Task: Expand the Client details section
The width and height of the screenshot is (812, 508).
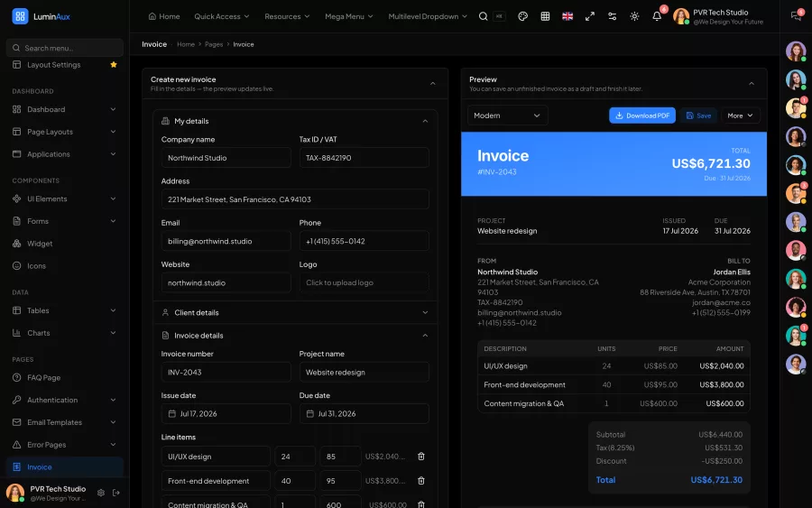Action: coord(425,313)
